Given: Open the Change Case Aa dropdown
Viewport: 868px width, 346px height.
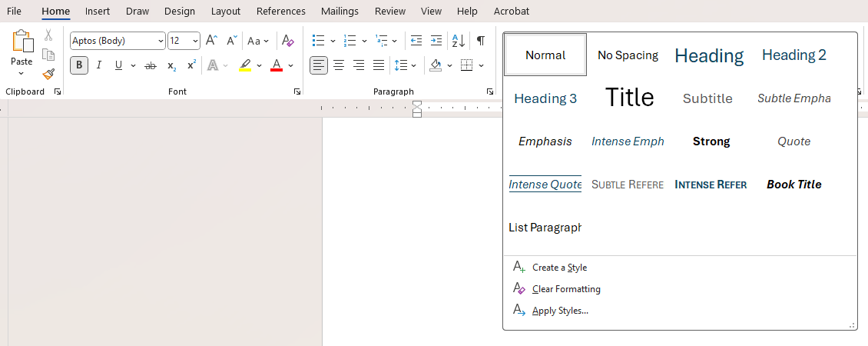Looking at the screenshot, I should [x=258, y=41].
